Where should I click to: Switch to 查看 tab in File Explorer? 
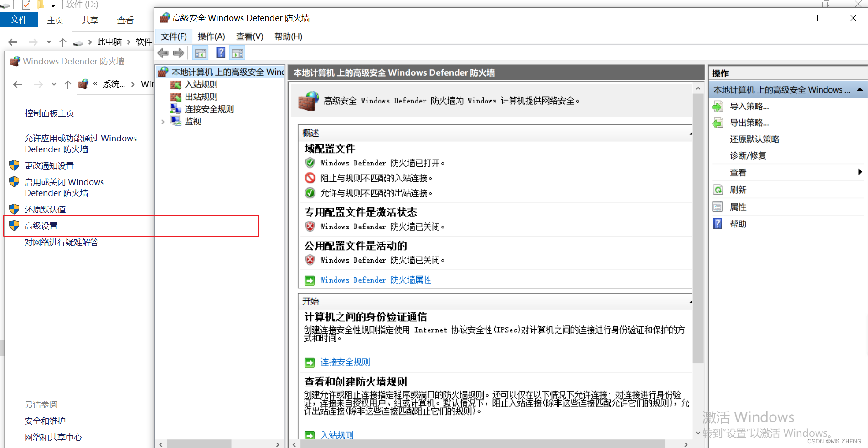click(x=125, y=20)
